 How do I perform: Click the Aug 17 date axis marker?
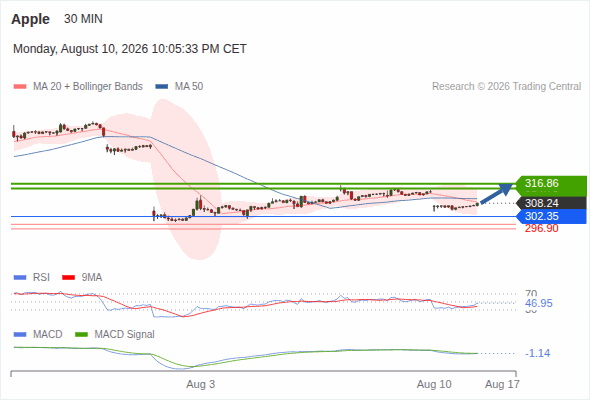coord(502,384)
